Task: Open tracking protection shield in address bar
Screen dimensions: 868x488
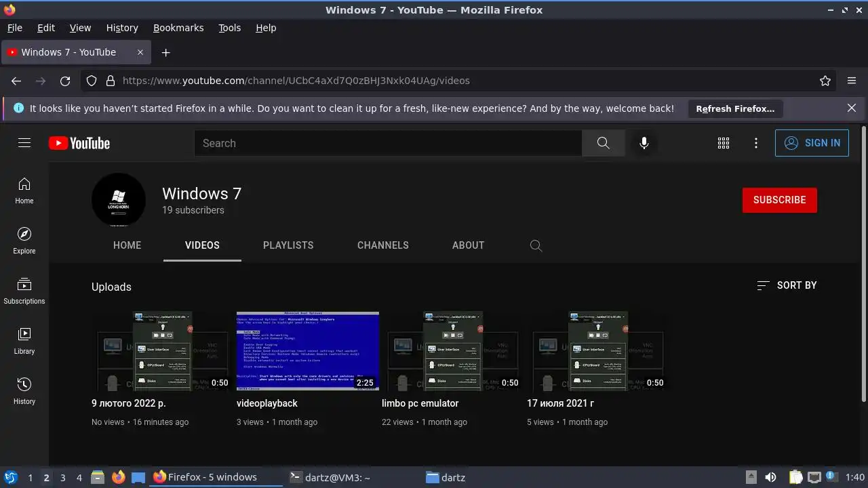Action: click(x=92, y=81)
